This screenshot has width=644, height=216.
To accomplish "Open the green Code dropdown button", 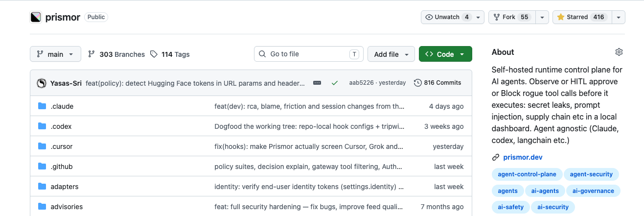I will [x=445, y=54].
